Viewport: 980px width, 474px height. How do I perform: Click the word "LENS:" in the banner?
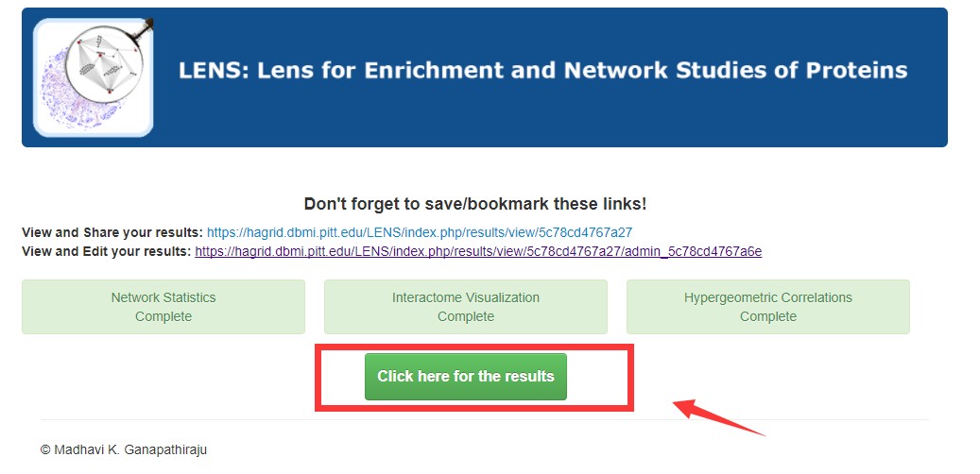[208, 70]
